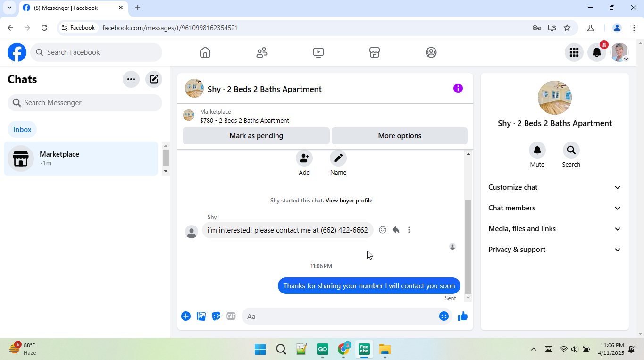Open View buyer profile link
This screenshot has width=644, height=360.
click(349, 201)
